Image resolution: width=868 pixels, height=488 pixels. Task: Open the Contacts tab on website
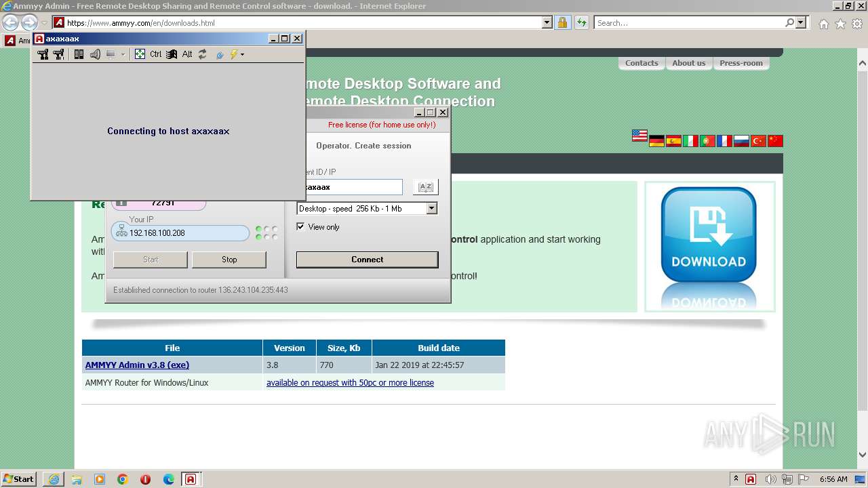click(642, 63)
